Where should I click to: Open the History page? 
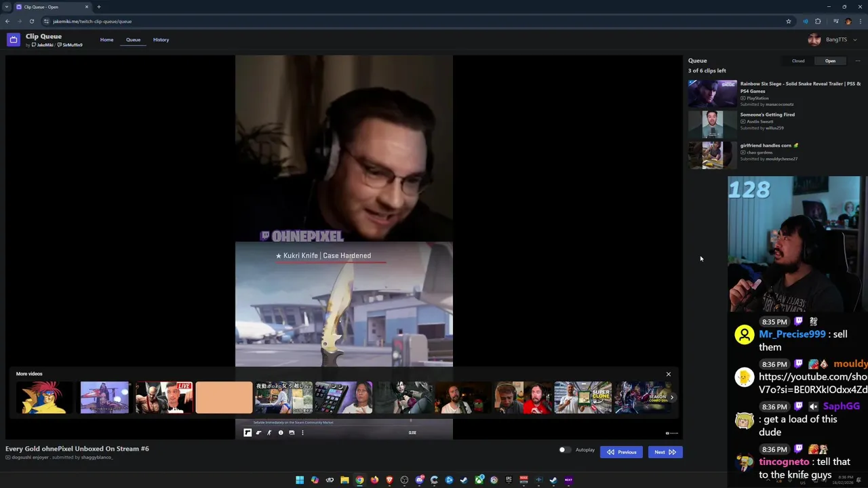click(161, 39)
